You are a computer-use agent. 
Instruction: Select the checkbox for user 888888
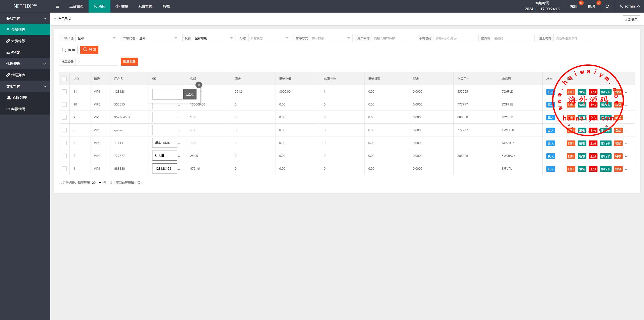pyautogui.click(x=64, y=169)
